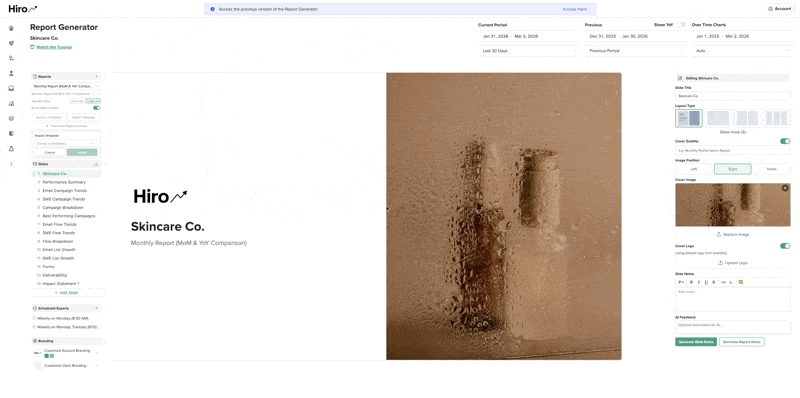Select the second layout type thumbnail
Viewport: 800px width, 398px height.
(x=718, y=118)
